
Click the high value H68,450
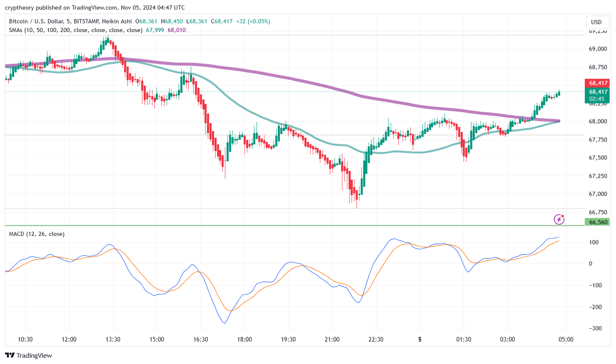172,21
